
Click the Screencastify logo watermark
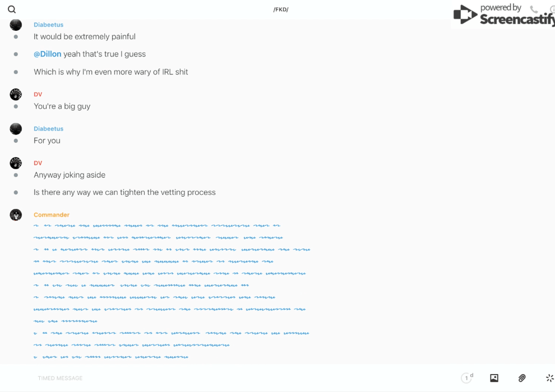coord(503,16)
